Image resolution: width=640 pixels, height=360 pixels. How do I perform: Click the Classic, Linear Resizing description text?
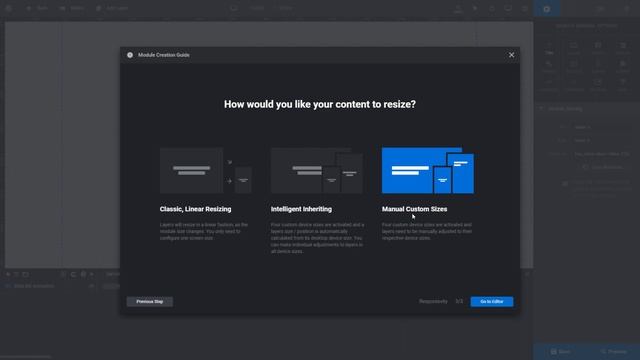click(x=204, y=231)
